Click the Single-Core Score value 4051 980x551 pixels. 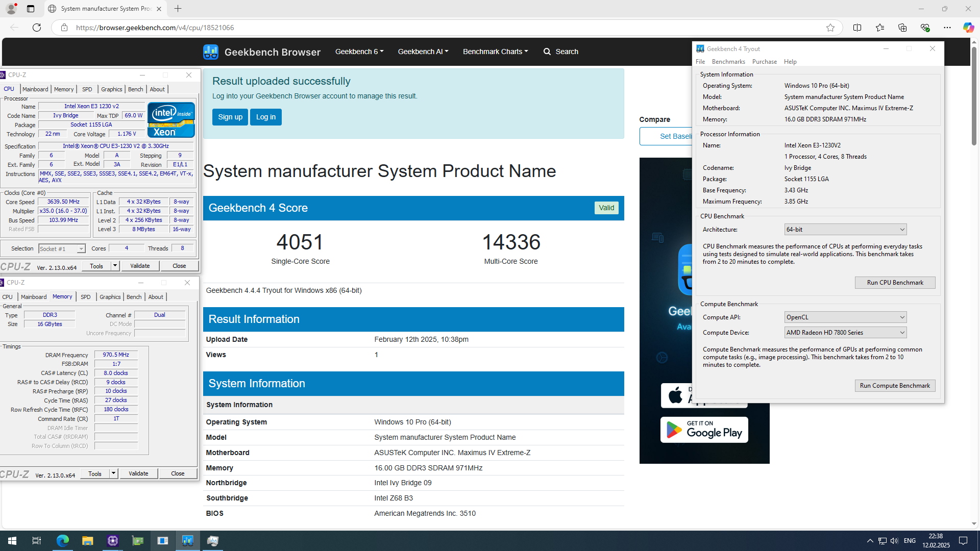click(300, 242)
